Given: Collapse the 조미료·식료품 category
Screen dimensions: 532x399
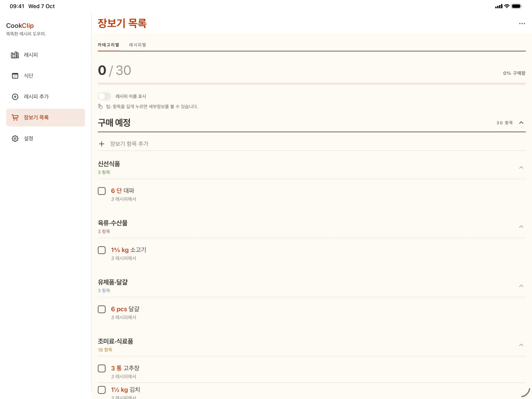Looking at the screenshot, I should (521, 345).
